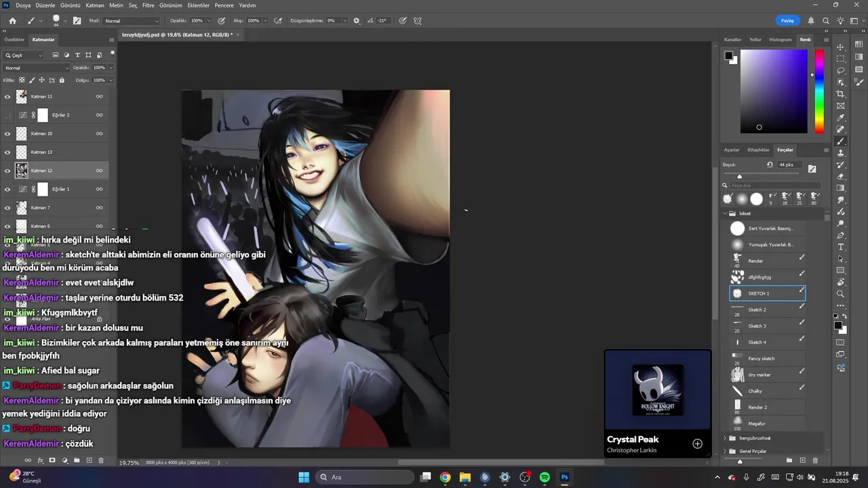Toggle lock all padlock icon in Kilitle row

coord(62,80)
